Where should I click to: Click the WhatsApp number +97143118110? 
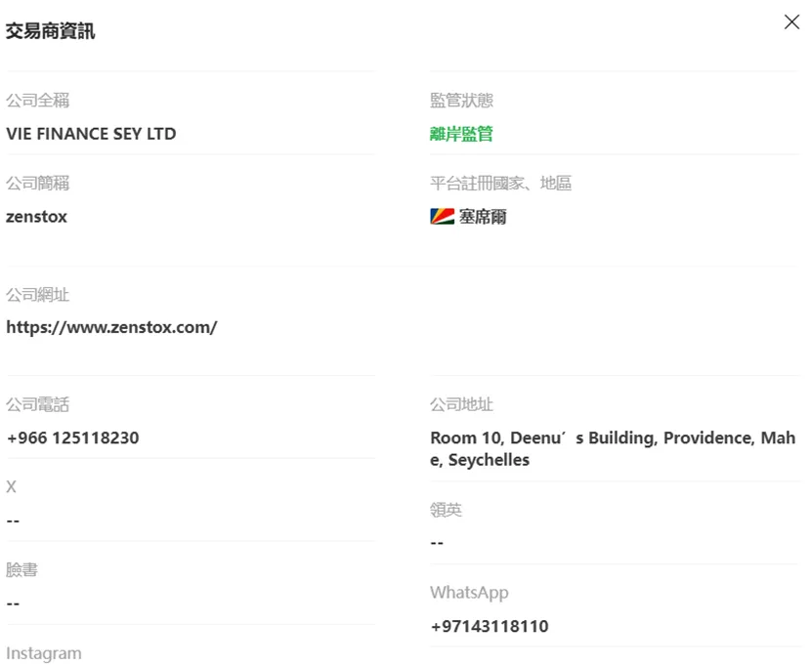click(490, 626)
